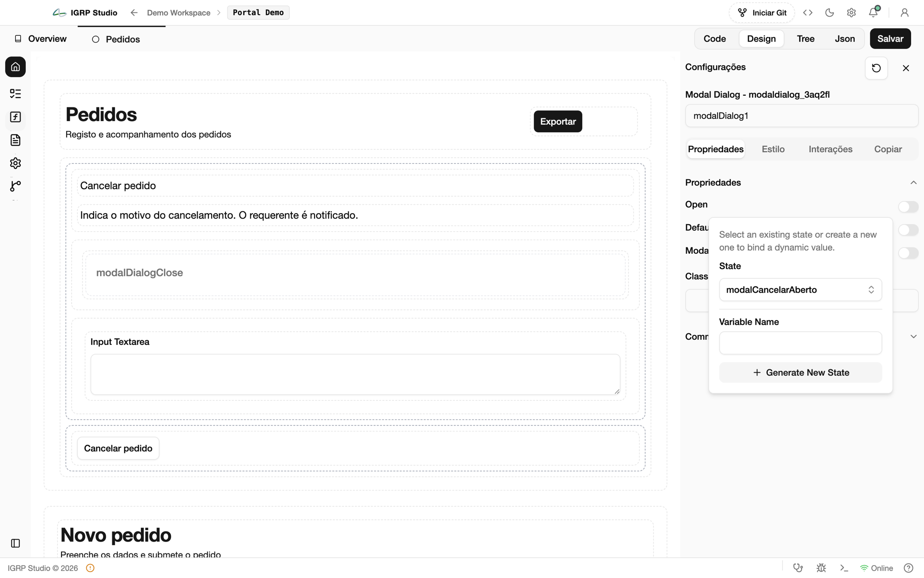Open the terminal icon in status bar
Viewport: 924px width, 578px height.
tap(844, 568)
